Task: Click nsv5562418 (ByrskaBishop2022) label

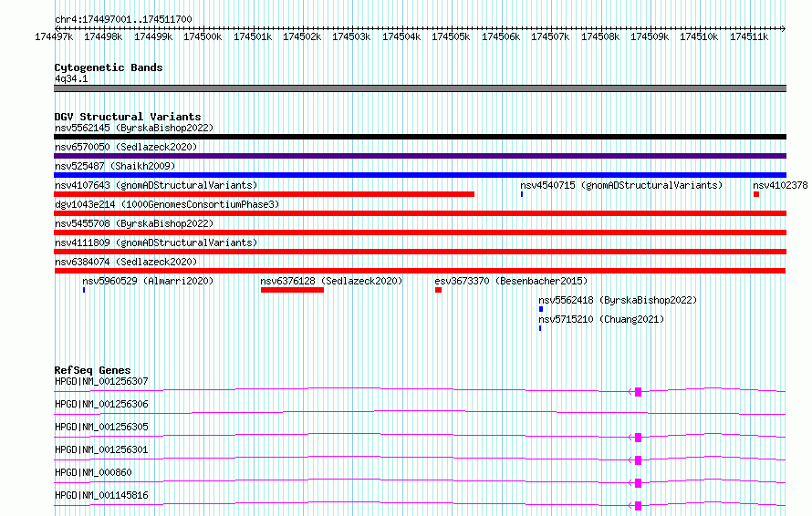Action: pyautogui.click(x=618, y=300)
